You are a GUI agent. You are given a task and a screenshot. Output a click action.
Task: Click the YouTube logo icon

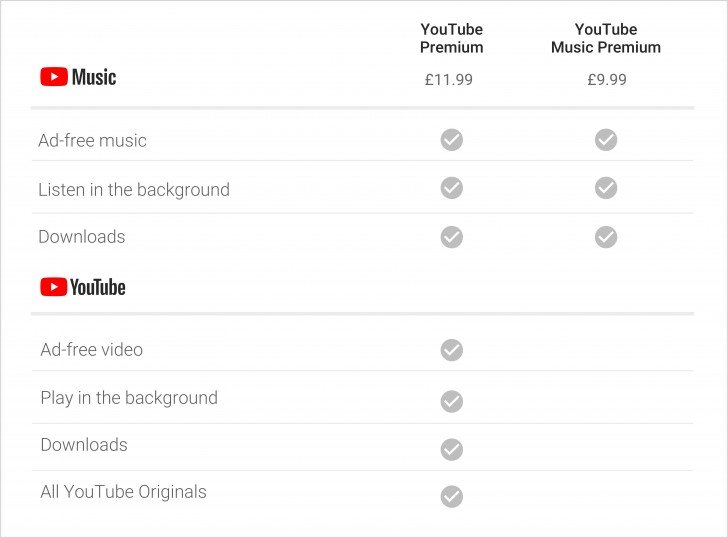(x=54, y=287)
